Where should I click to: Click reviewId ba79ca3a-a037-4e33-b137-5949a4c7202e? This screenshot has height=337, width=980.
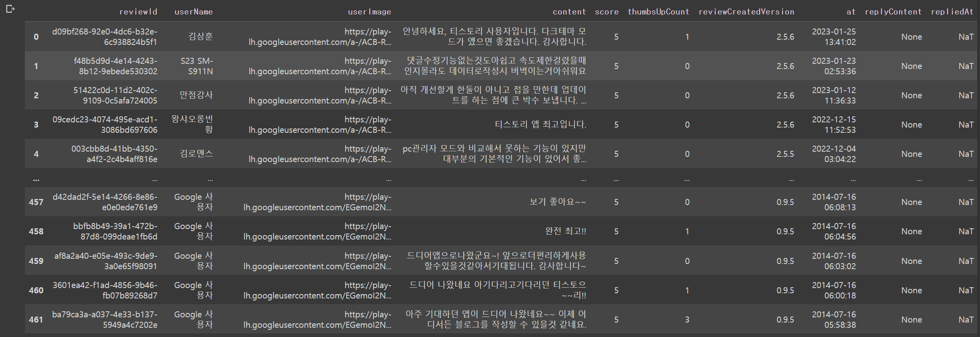pos(105,319)
